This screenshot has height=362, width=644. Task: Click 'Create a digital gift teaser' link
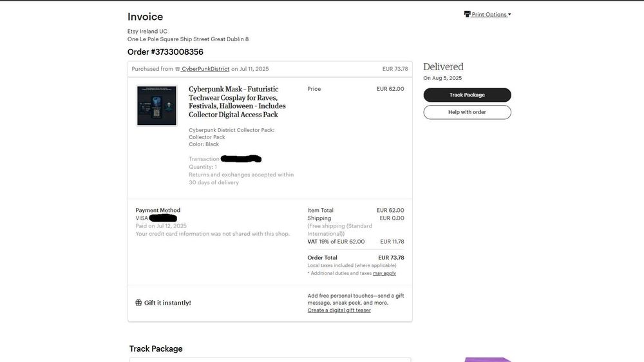tap(339, 310)
